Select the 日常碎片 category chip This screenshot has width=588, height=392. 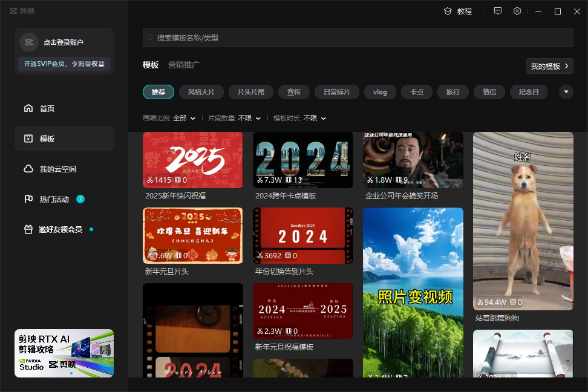337,92
